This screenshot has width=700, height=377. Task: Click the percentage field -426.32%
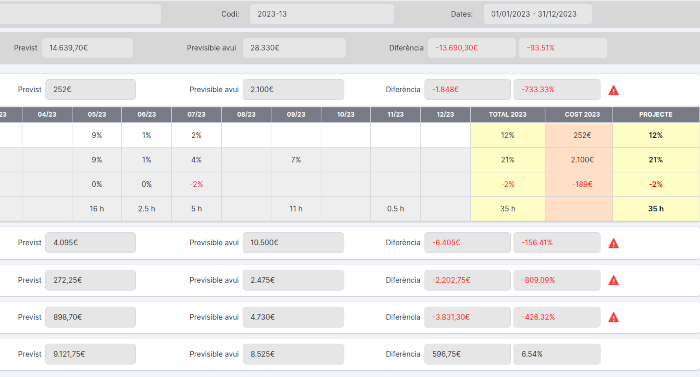[x=557, y=317]
